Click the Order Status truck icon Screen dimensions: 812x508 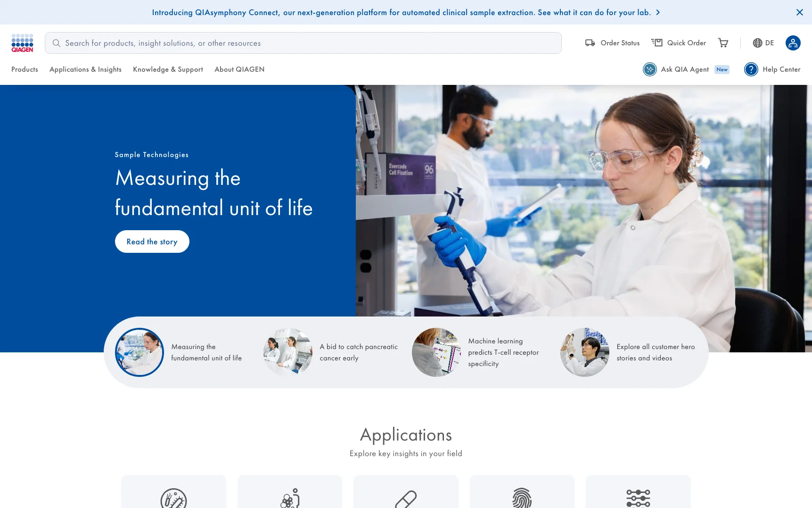click(590, 43)
